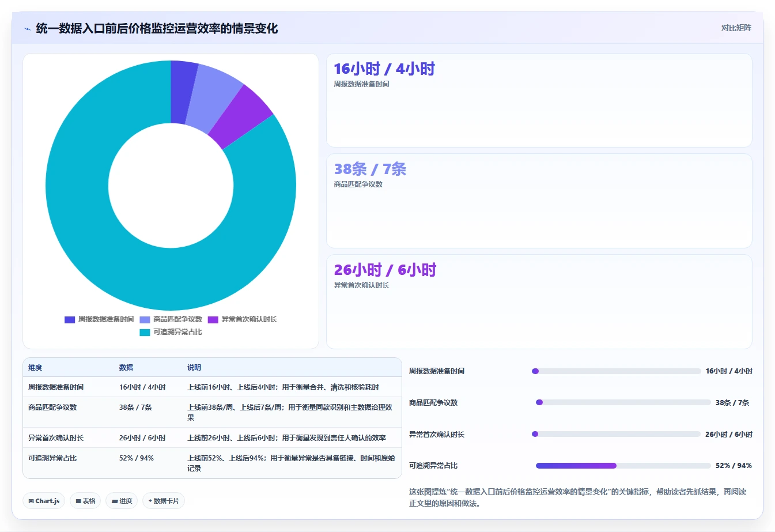The image size is (775, 532).
Task: Click the 说明 column header
Action: click(x=194, y=368)
